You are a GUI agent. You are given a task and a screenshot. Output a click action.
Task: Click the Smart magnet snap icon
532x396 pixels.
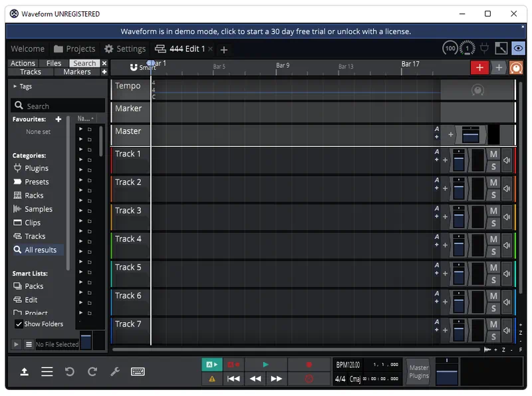click(134, 67)
